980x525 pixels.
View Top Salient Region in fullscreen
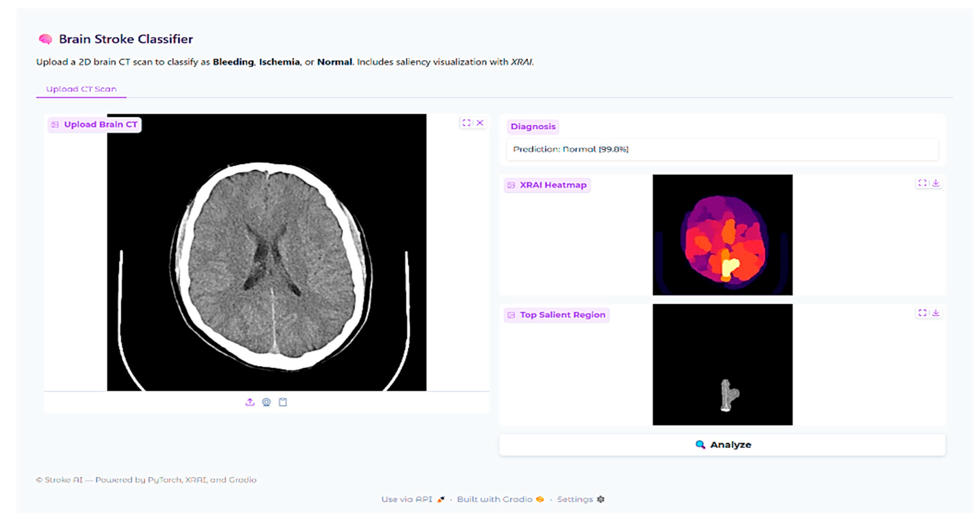pyautogui.click(x=922, y=313)
